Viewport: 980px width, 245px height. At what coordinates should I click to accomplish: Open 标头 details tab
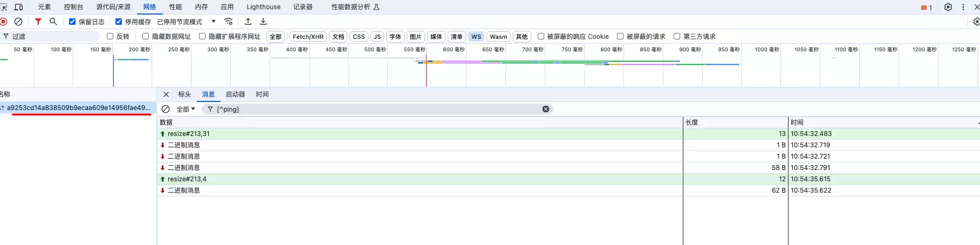pos(184,94)
